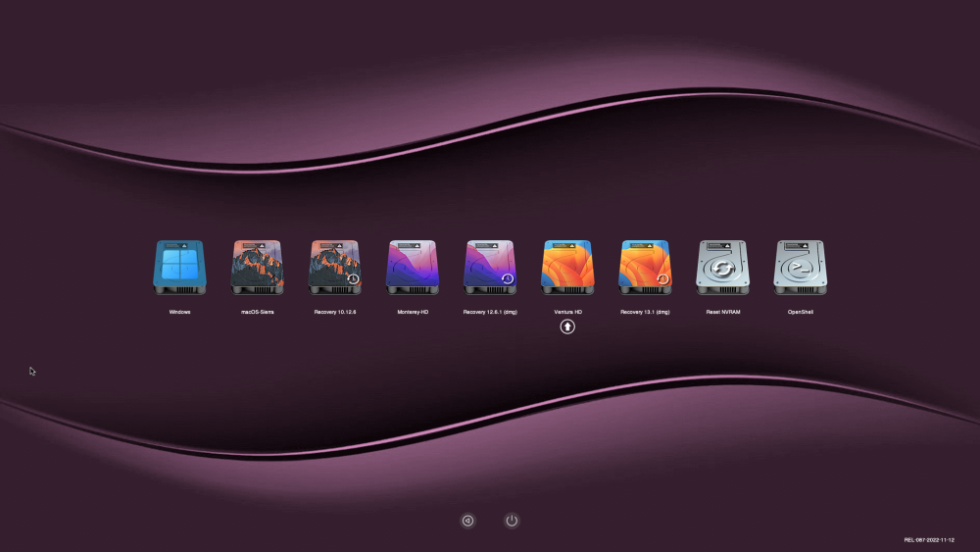Click the shut down power button
Viewport: 980px width, 552px height.
pos(512,521)
